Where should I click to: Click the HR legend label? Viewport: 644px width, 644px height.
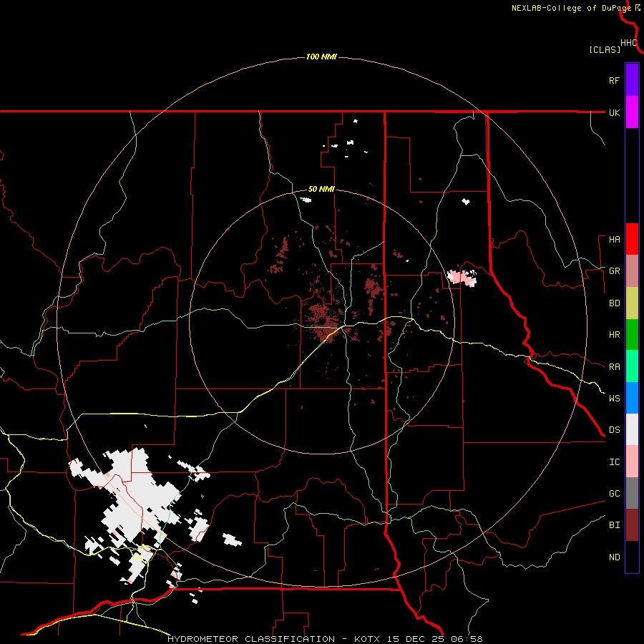[614, 335]
